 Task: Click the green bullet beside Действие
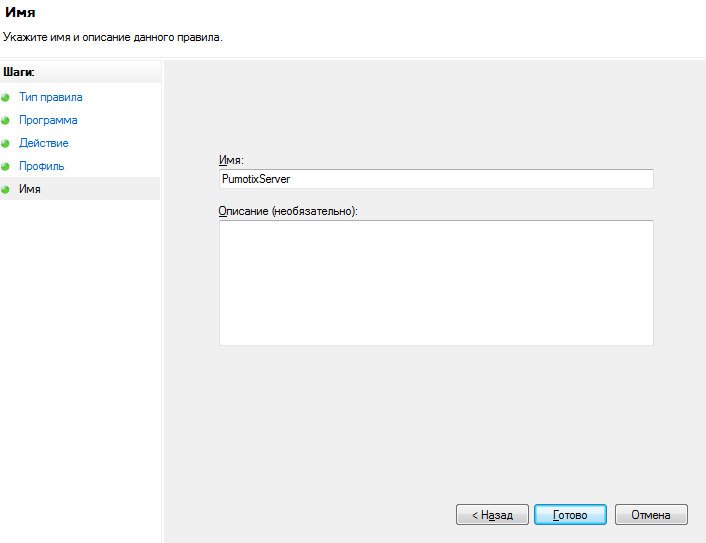(x=5, y=143)
